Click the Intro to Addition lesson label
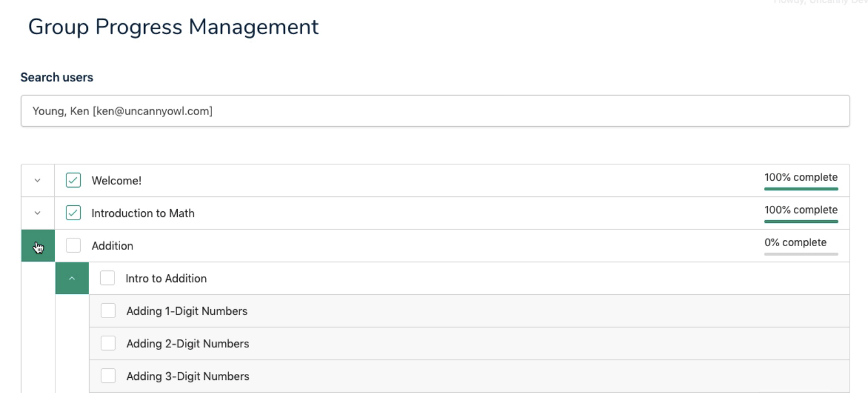The image size is (868, 406). coord(166,279)
